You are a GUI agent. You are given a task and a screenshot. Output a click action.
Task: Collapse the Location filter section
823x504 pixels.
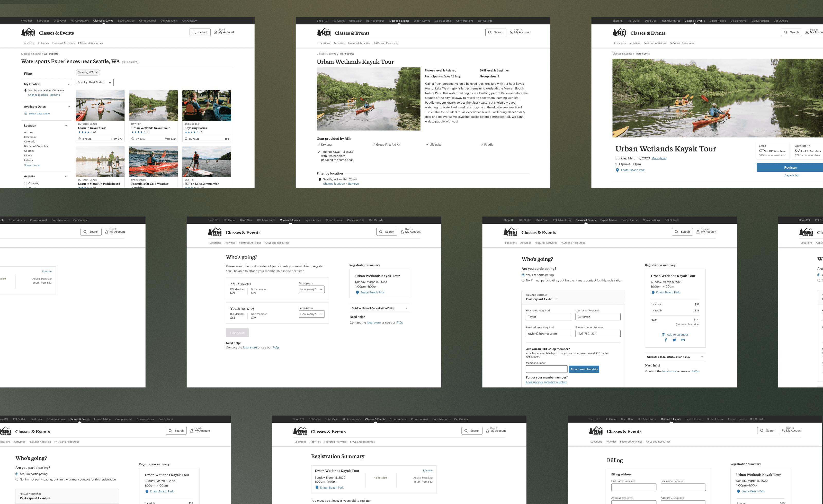pos(66,125)
